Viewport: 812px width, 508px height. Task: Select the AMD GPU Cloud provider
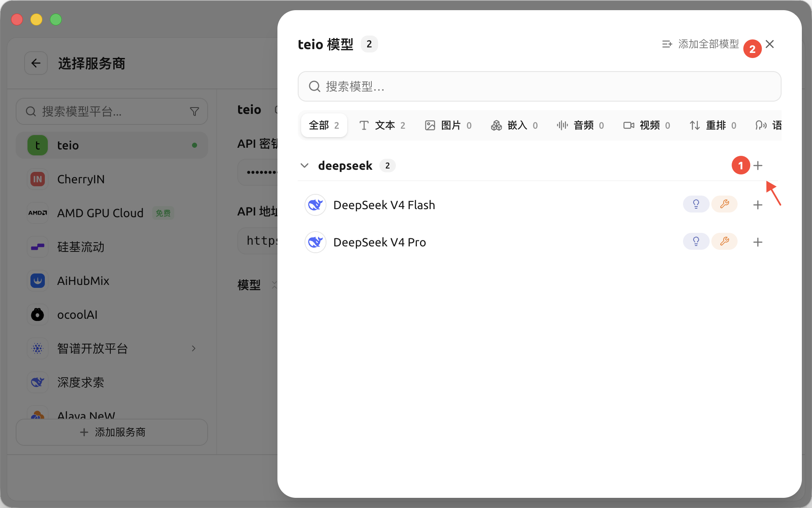(x=112, y=213)
